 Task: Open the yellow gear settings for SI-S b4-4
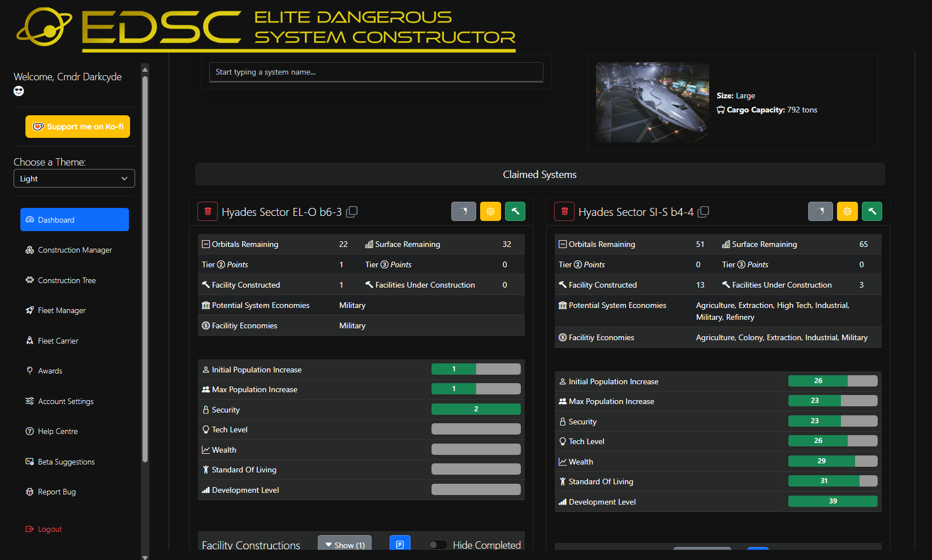pos(847,211)
